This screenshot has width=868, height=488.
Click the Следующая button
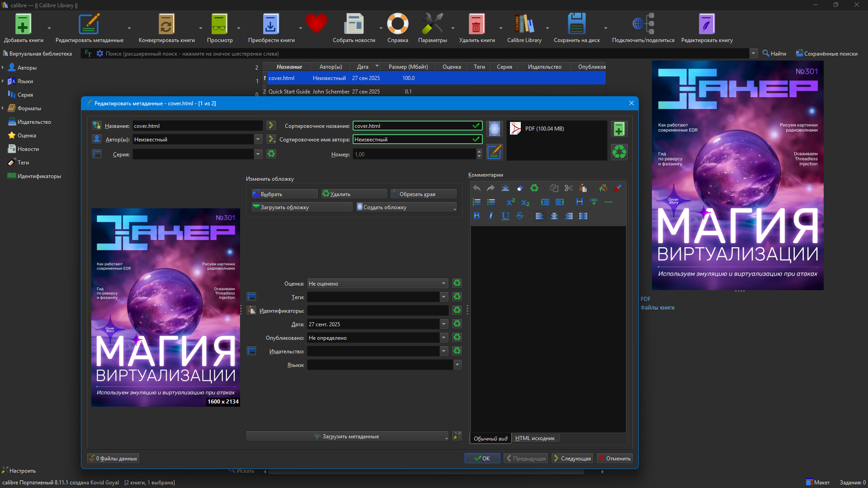point(572,458)
